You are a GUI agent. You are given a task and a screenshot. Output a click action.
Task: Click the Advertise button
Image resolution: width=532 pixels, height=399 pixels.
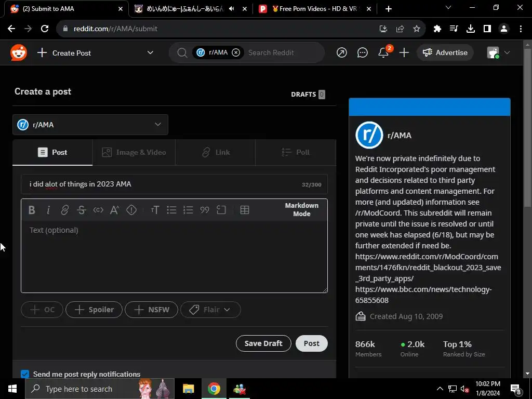(445, 52)
